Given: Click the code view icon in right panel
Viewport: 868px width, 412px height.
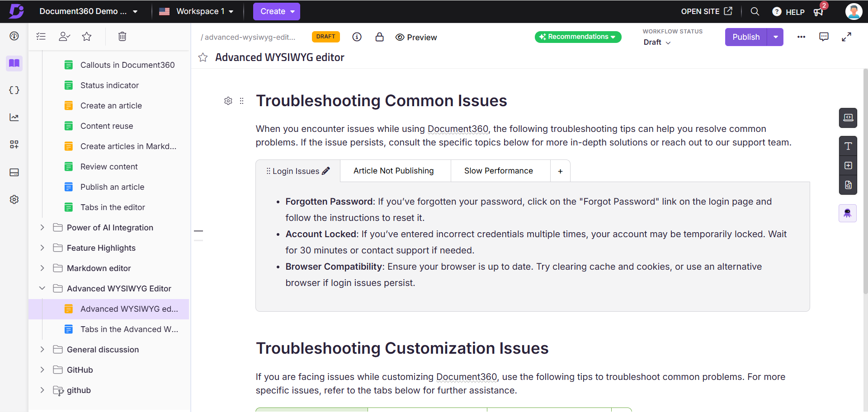Looking at the screenshot, I should (848, 118).
